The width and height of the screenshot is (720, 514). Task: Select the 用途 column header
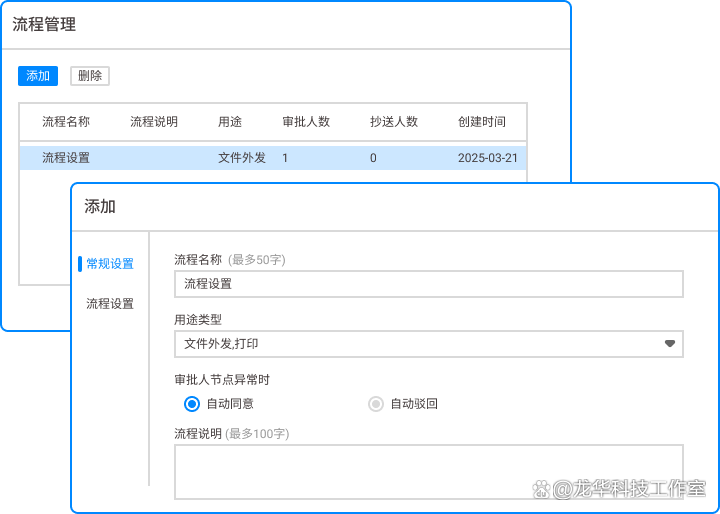pos(230,122)
